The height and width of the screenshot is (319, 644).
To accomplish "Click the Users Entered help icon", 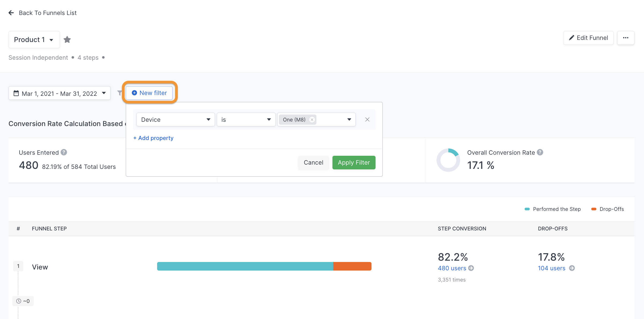I will coord(64,152).
